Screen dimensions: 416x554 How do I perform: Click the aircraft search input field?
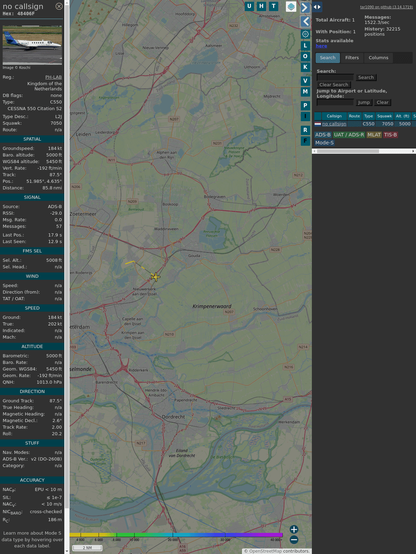coord(335,77)
